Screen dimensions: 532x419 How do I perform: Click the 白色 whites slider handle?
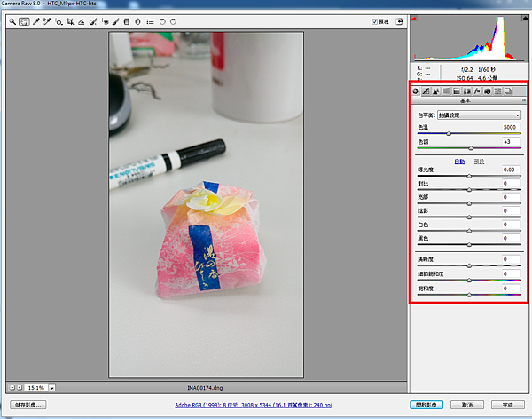pos(469,231)
